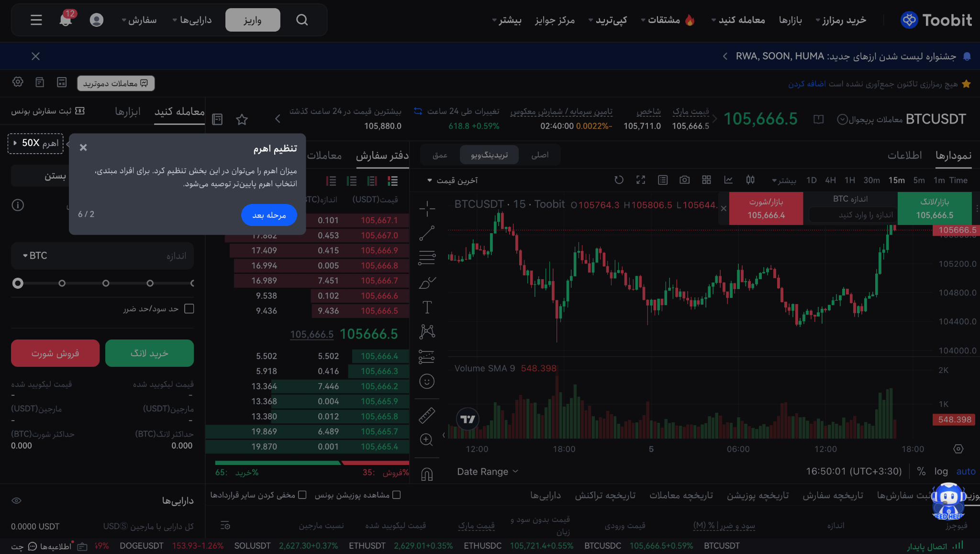Open 50X leverage selector
Image resolution: width=980 pixels, height=554 pixels.
pos(35,143)
